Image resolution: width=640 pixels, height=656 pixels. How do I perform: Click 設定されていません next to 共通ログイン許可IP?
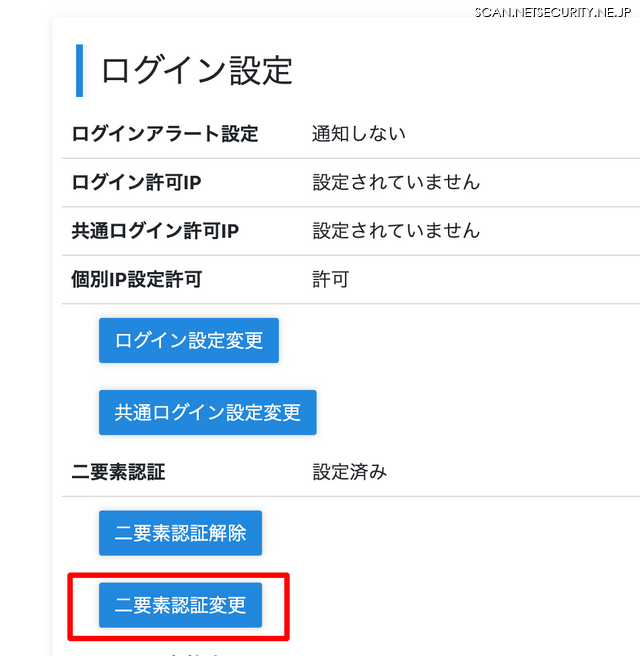coord(396,231)
